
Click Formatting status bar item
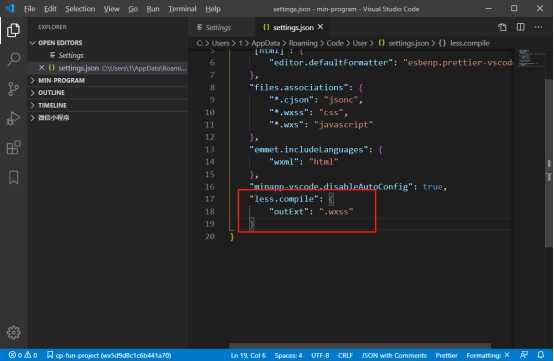[x=488, y=355]
